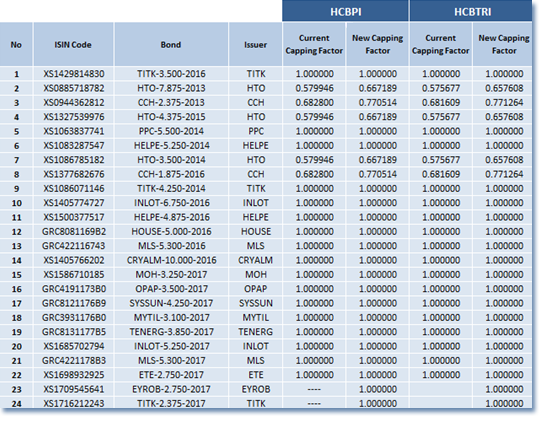Select bond ETE-2.750-2017

pyautogui.click(x=171, y=375)
